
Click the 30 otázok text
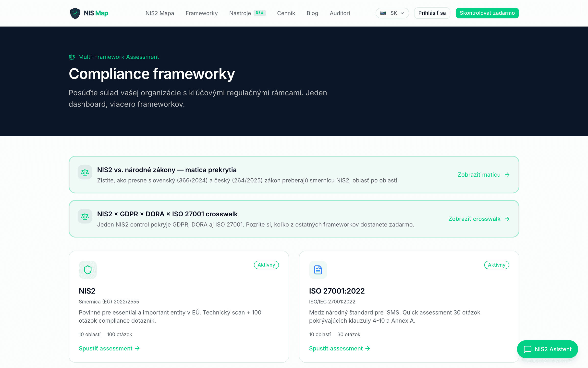(x=349, y=334)
